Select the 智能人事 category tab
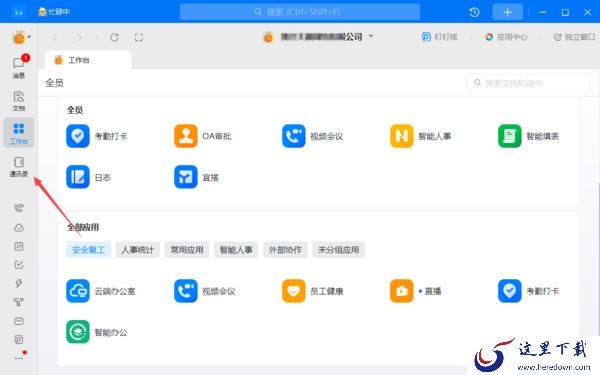Screen dimensions: 600x375 236,250
